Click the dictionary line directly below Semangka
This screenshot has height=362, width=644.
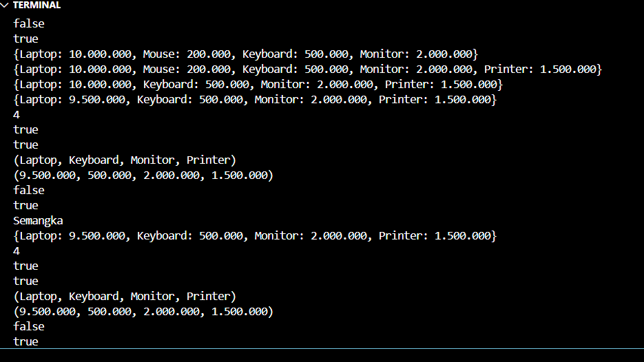[254, 235]
